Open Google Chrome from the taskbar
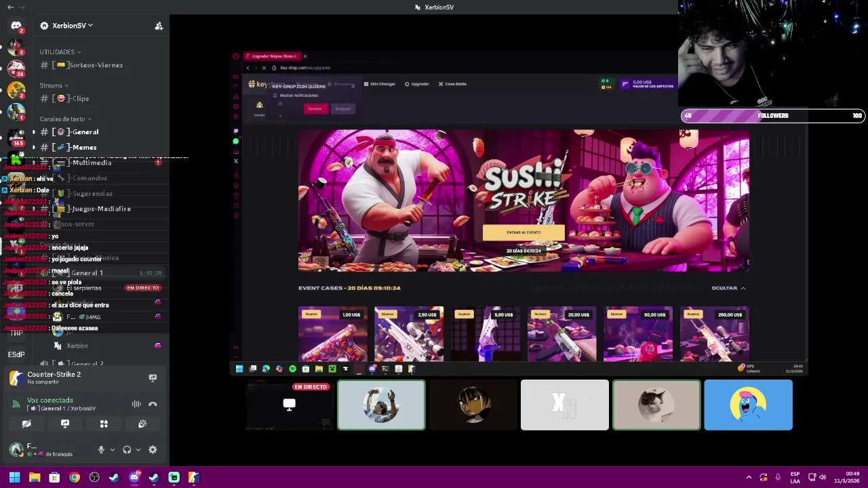The image size is (868, 488). coord(75,477)
